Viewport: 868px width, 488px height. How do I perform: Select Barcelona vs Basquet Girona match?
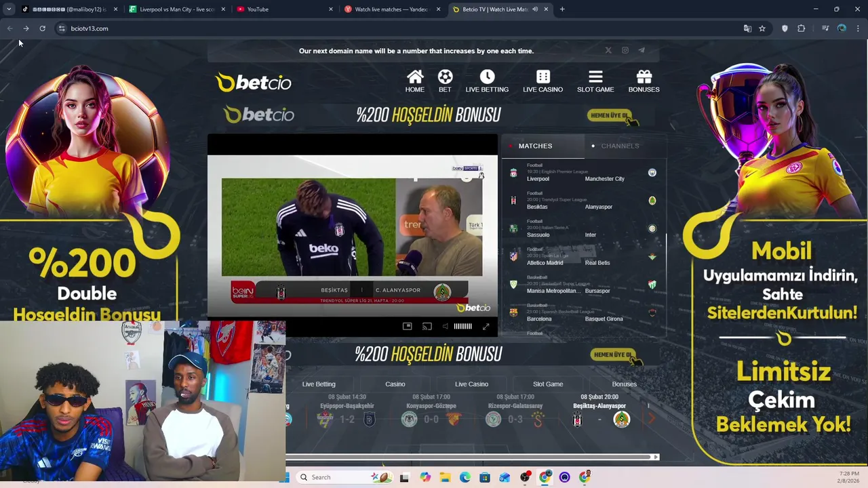584,313
